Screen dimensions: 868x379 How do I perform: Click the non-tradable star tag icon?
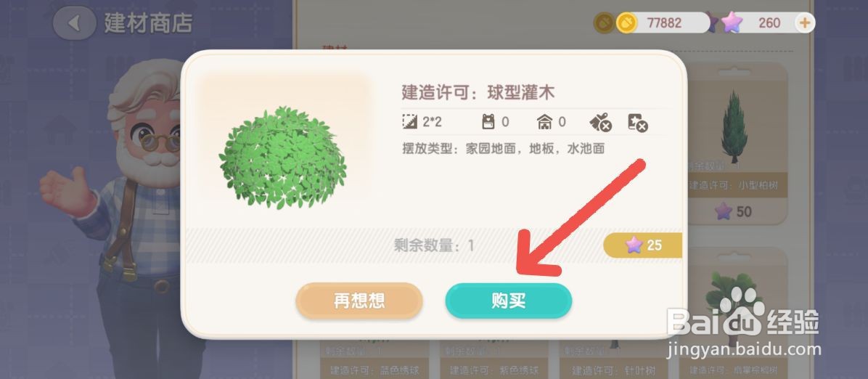point(638,123)
